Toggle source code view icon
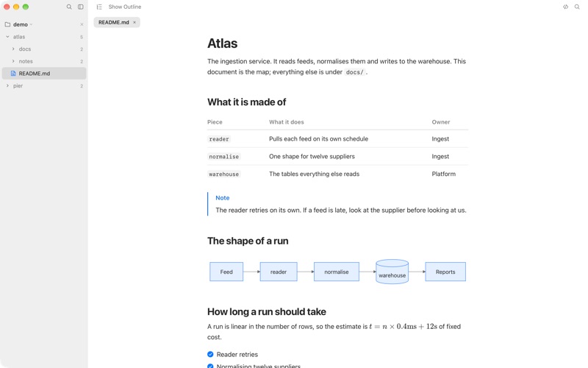The width and height of the screenshot is (588, 368). click(x=565, y=7)
